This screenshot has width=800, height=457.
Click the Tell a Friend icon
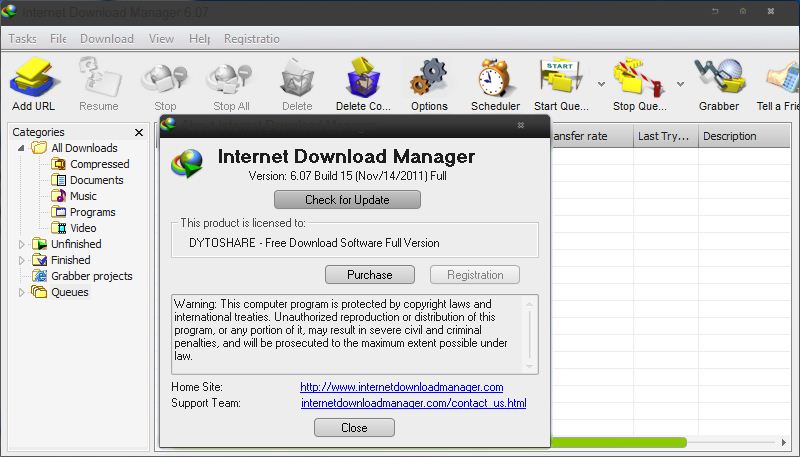tap(784, 78)
